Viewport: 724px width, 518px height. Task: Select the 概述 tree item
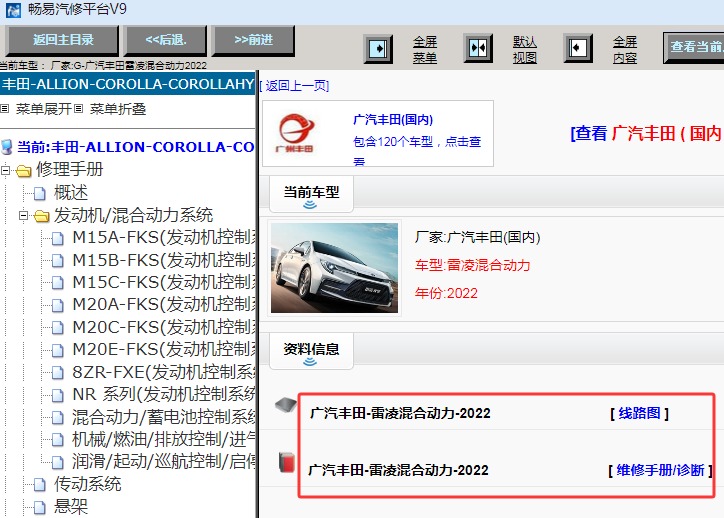click(71, 193)
